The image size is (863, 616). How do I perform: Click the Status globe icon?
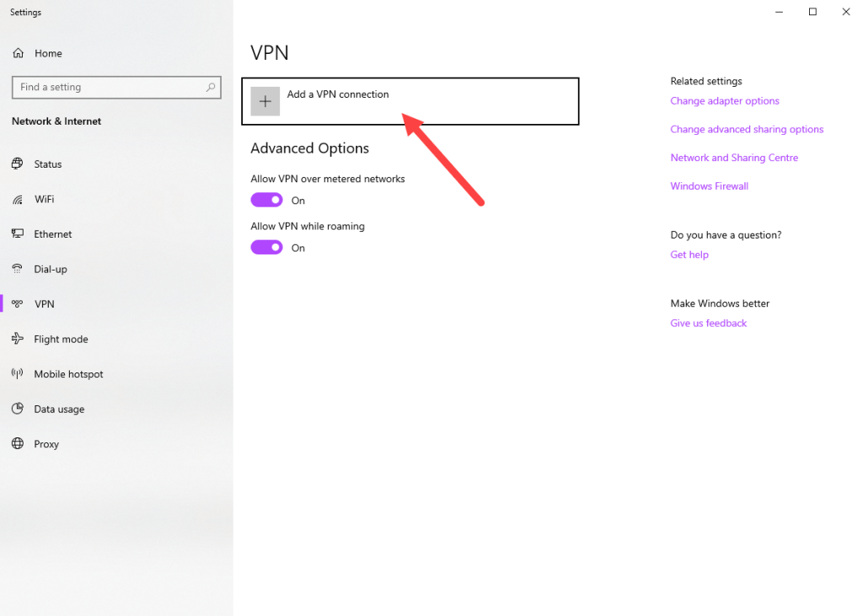pos(18,164)
